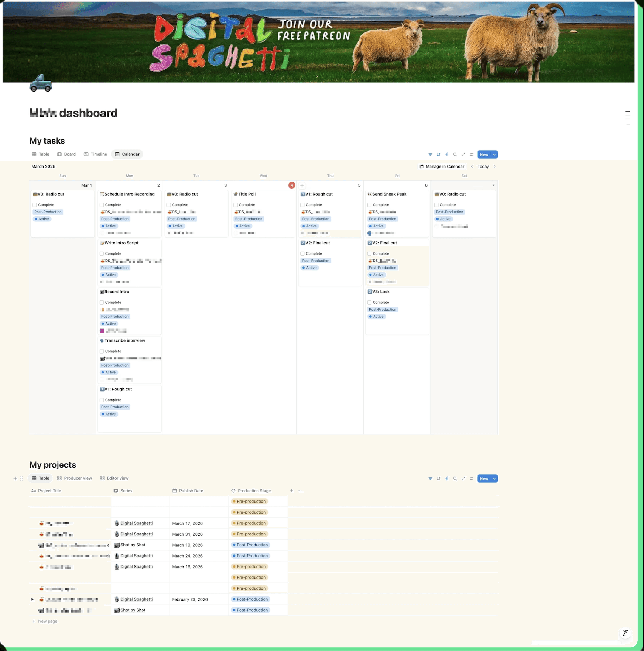
Task: Open dropdown arrow beside My tasks New button
Action: point(494,155)
